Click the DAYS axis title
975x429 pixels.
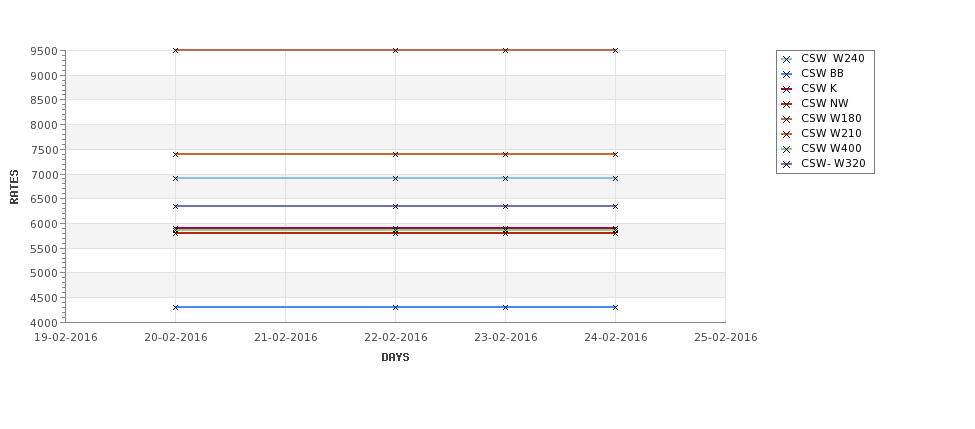[395, 357]
